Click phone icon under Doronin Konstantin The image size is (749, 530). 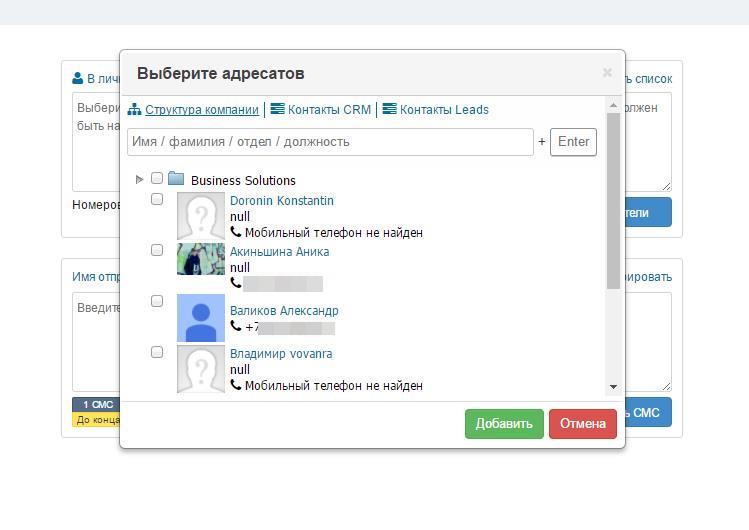(235, 232)
